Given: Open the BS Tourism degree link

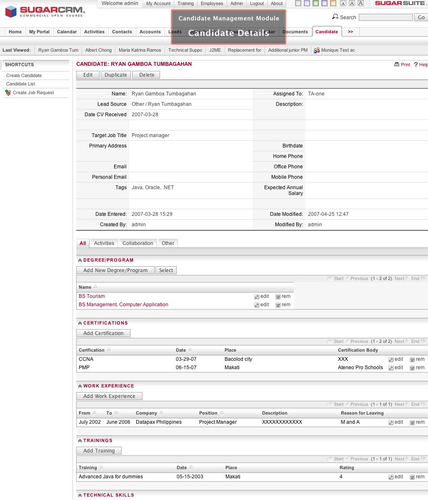Looking at the screenshot, I should (92, 296).
